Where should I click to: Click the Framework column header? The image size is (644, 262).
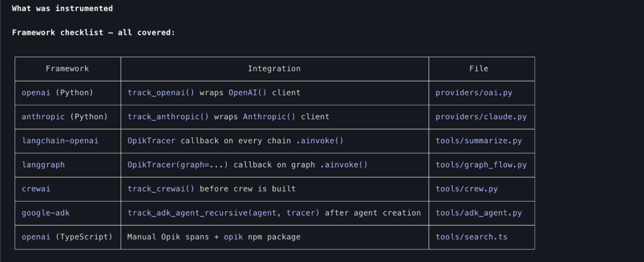pyautogui.click(x=67, y=68)
